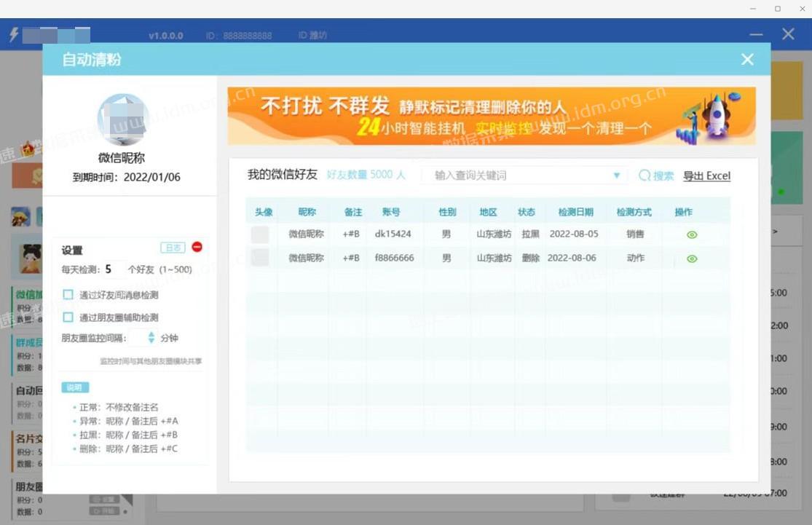This screenshot has height=525, width=812.
Task: Click the 检测日期 column header
Action: (575, 212)
